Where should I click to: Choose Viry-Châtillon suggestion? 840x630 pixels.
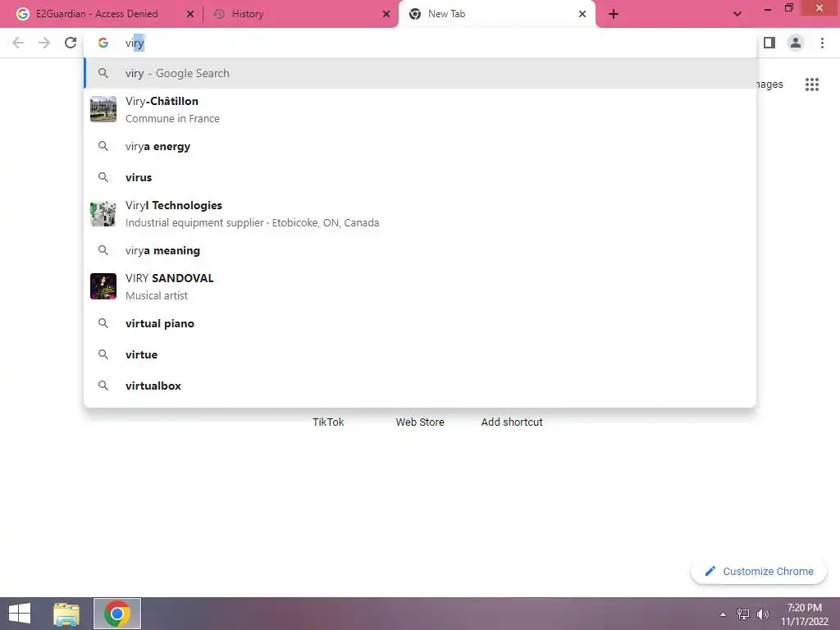pyautogui.click(x=420, y=109)
